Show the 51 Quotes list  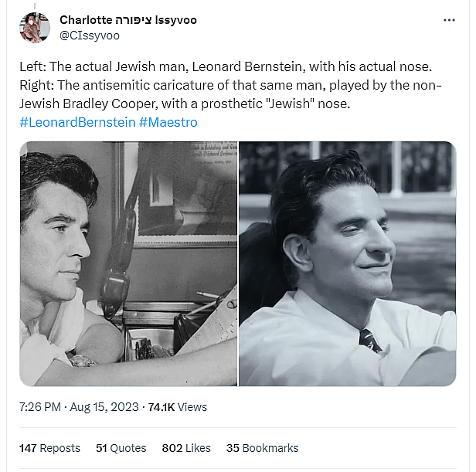coord(121,448)
